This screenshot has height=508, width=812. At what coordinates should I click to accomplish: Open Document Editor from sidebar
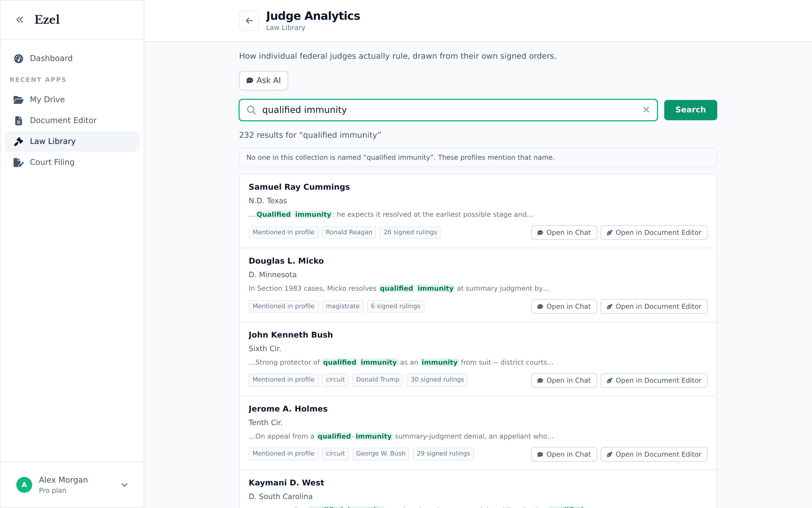[x=72, y=121]
